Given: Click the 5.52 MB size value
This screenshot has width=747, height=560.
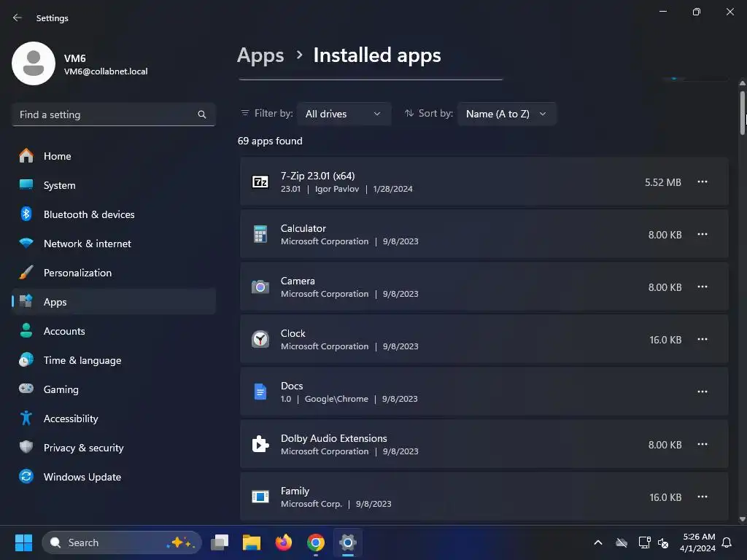Looking at the screenshot, I should pos(662,182).
